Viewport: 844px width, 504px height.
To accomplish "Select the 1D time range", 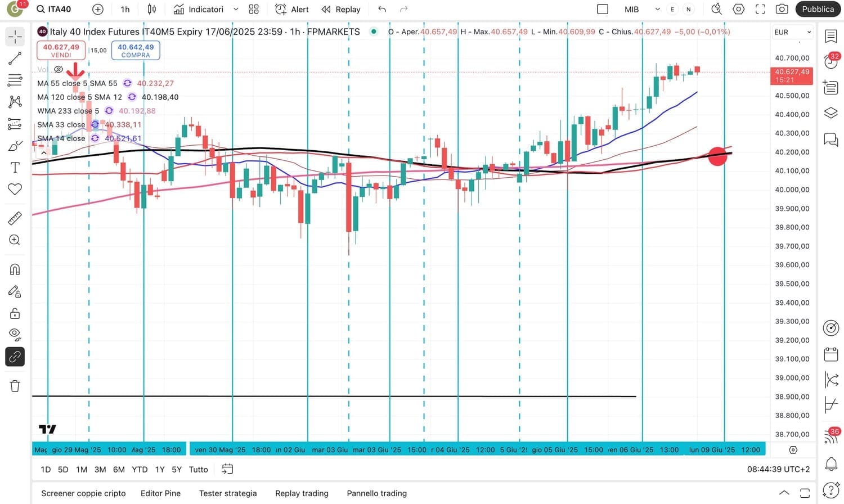I will [x=46, y=469].
